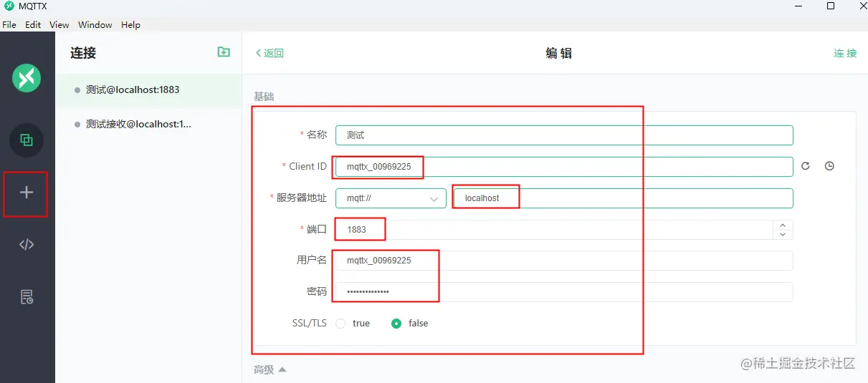Click the 名称 name input field
Viewport: 868px width, 383px height.
564,135
